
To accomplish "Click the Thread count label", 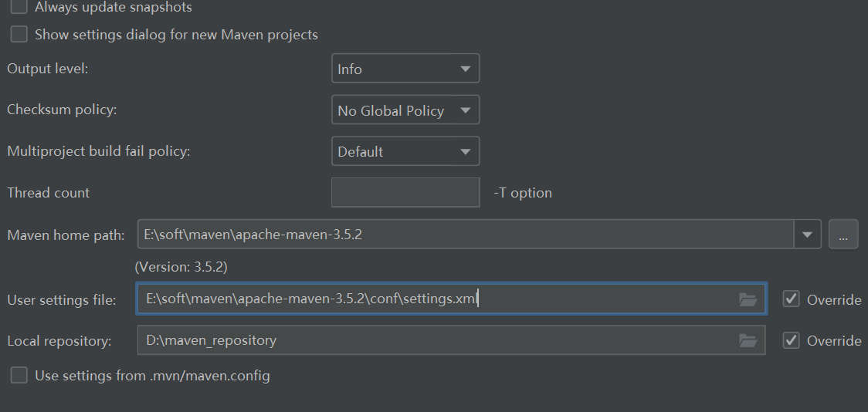I will (48, 192).
